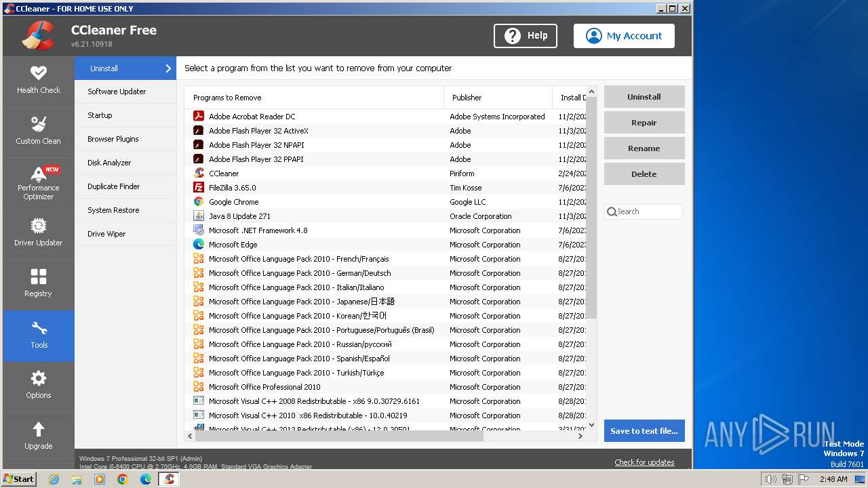The height and width of the screenshot is (488, 868).
Task: Open Internet Explorer from the taskbar
Action: tap(54, 479)
